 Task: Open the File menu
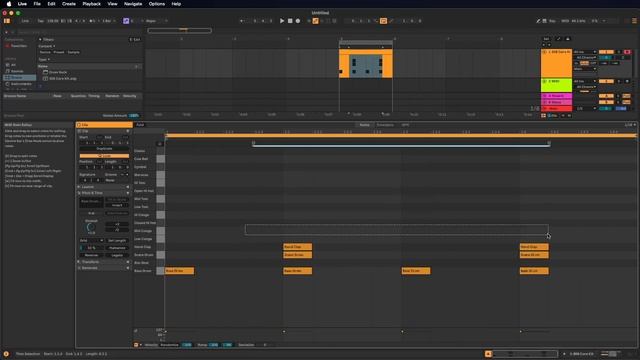tap(37, 4)
